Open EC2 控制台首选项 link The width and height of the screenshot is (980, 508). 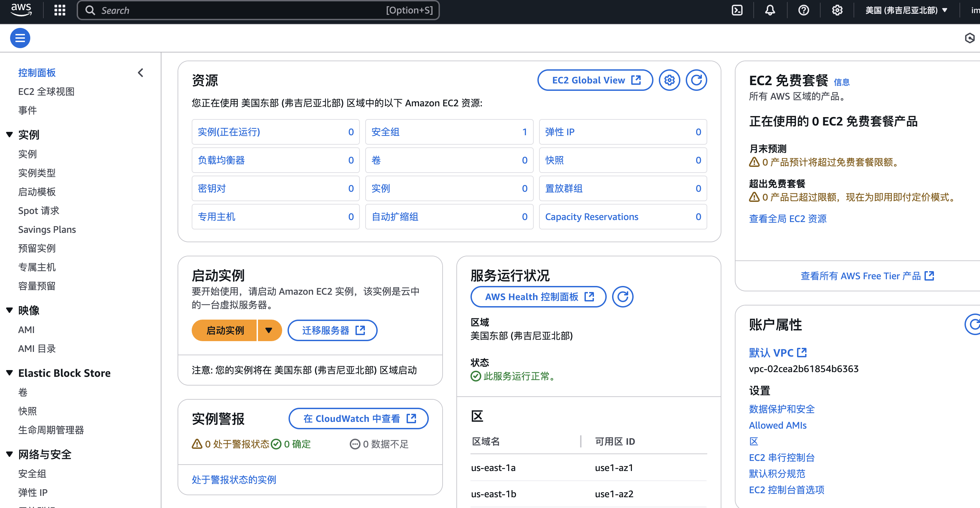point(786,490)
